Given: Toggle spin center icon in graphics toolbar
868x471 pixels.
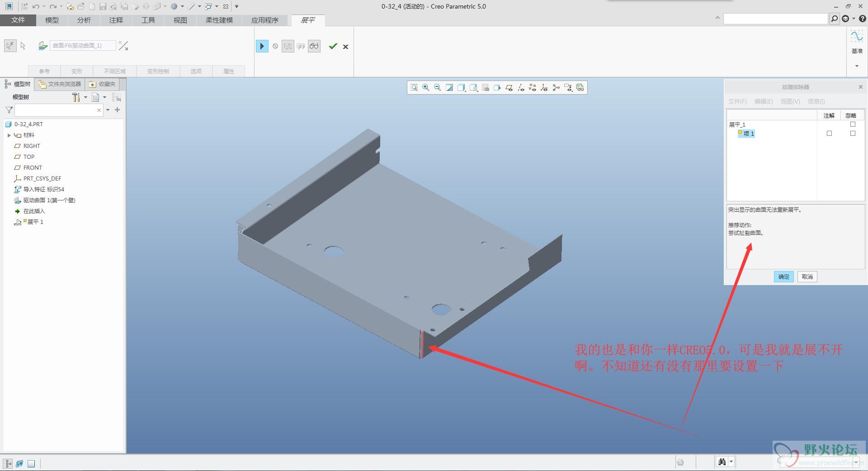Looking at the screenshot, I should pos(556,88).
